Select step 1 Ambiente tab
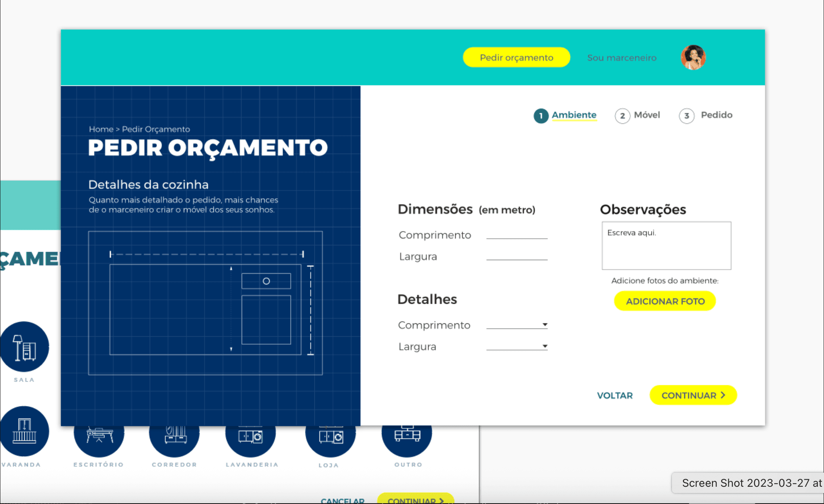The height and width of the screenshot is (504, 824). pyautogui.click(x=565, y=115)
